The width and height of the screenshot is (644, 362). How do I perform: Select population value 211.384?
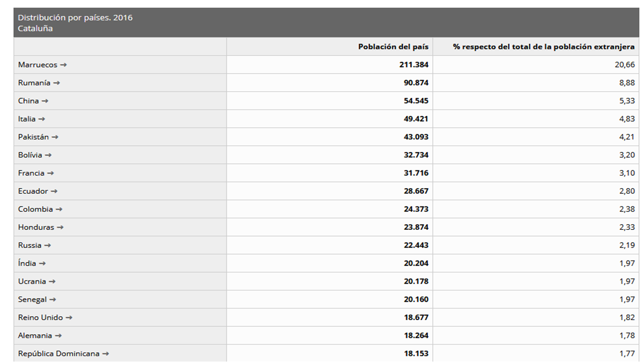coord(414,65)
